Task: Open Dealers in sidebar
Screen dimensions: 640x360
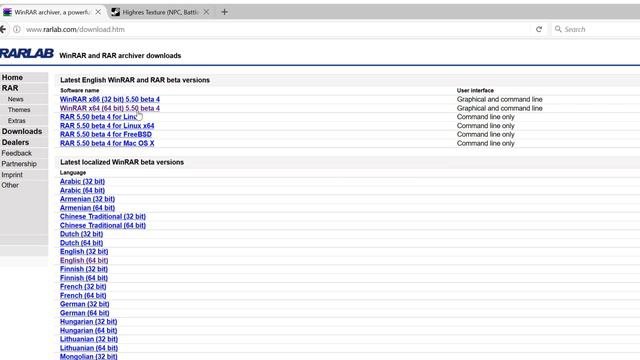Action: click(15, 142)
